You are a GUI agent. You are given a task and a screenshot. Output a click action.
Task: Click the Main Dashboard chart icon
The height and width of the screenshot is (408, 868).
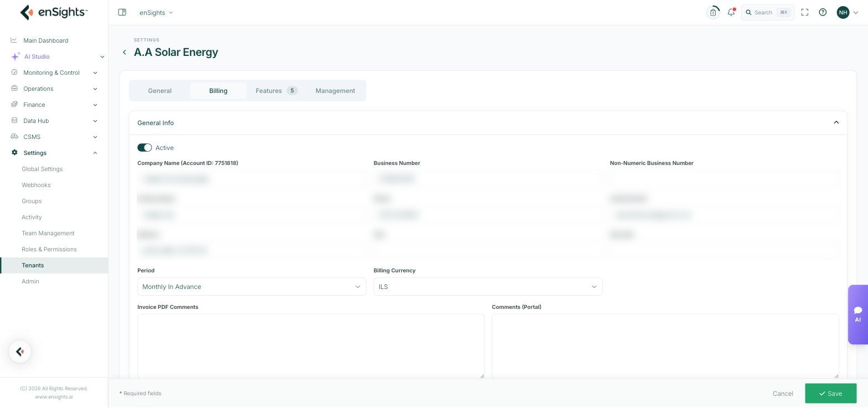(x=14, y=40)
